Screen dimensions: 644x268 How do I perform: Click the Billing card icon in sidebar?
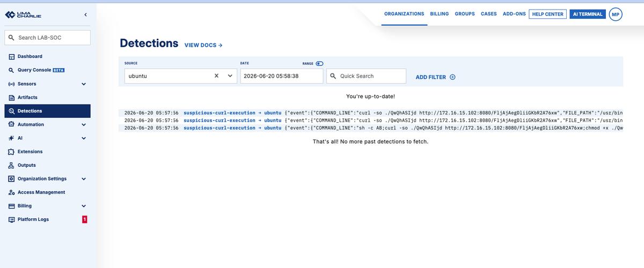11,206
